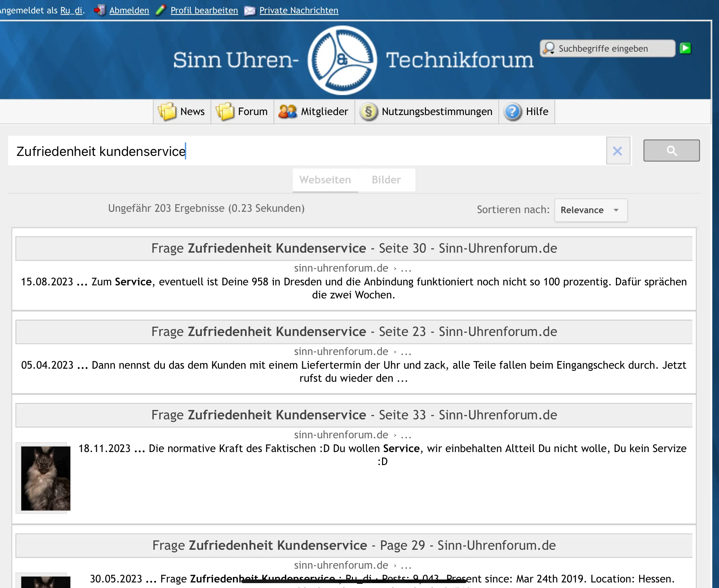The image size is (719, 588).
Task: Clear the search query with the X button
Action: [x=618, y=151]
